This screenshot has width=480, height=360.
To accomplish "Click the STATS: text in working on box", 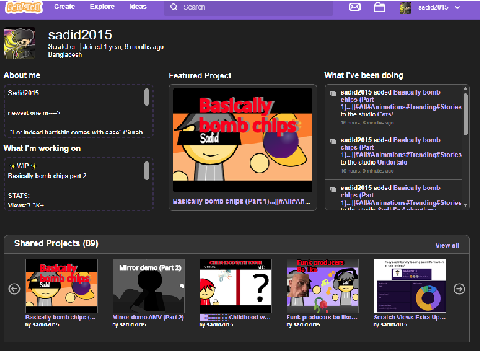I will (x=19, y=196).
